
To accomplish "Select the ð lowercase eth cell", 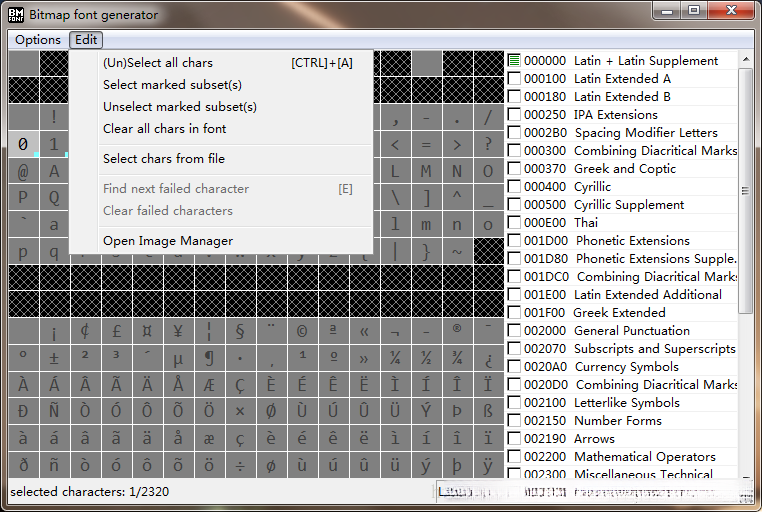I will (x=23, y=465).
